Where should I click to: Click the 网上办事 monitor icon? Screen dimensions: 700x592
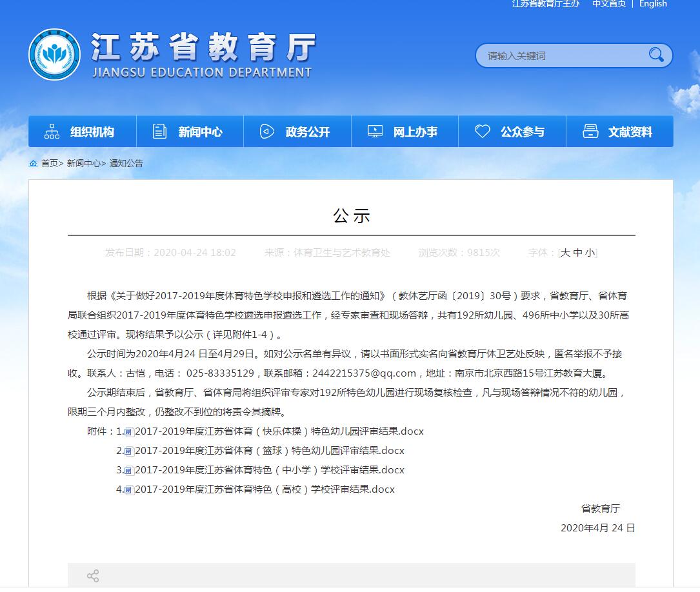[375, 131]
